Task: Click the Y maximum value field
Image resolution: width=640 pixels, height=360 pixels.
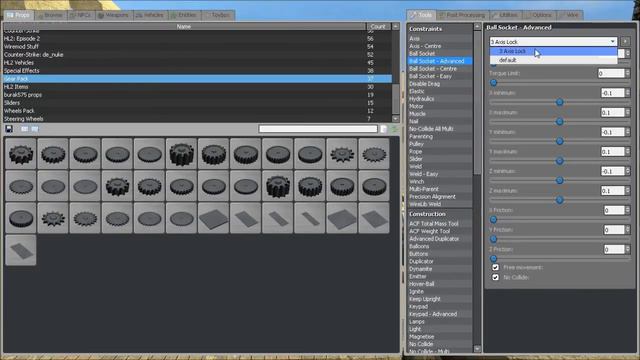Action: click(x=613, y=151)
